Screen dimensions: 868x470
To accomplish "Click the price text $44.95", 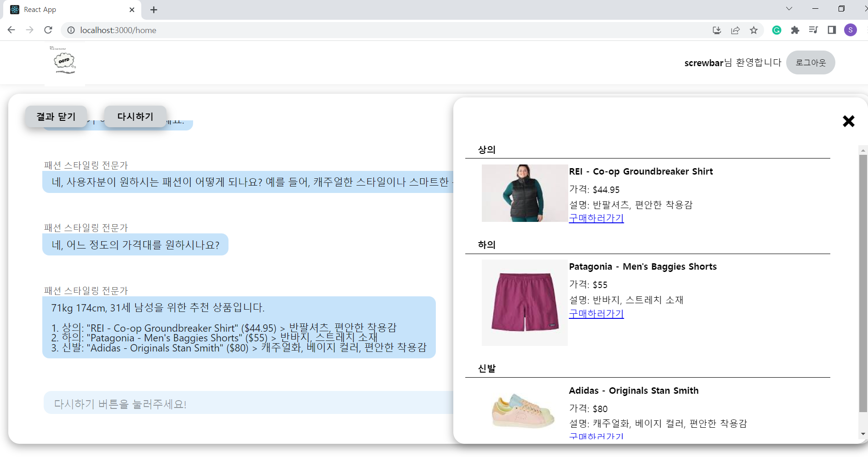I will 606,190.
